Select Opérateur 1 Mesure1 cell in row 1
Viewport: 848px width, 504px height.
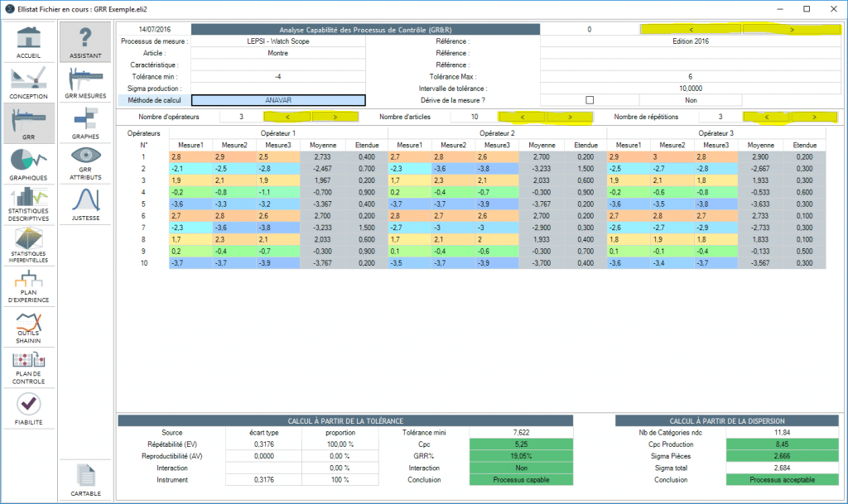(191, 156)
